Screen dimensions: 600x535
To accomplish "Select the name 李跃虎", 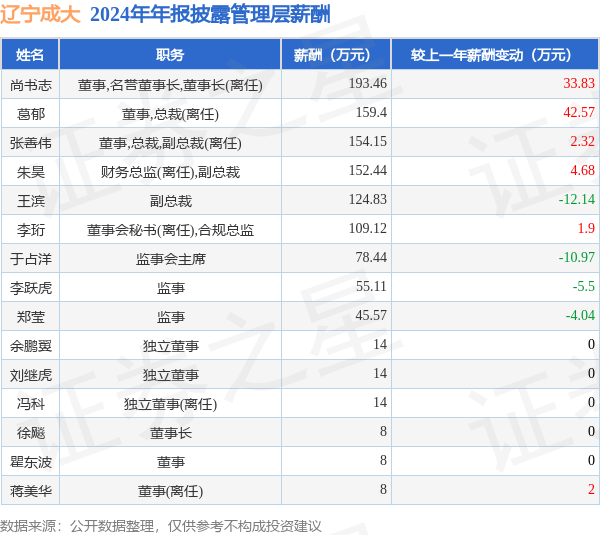I will click(x=31, y=288).
